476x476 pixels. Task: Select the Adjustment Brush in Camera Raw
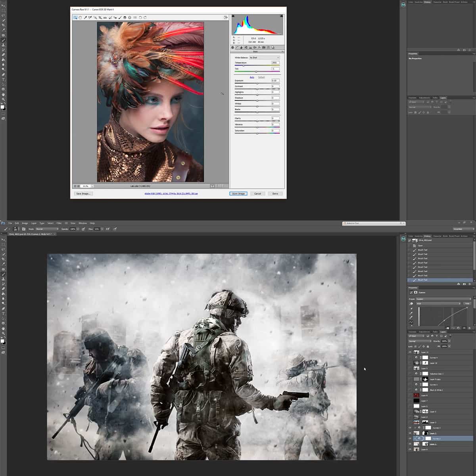[x=120, y=17]
